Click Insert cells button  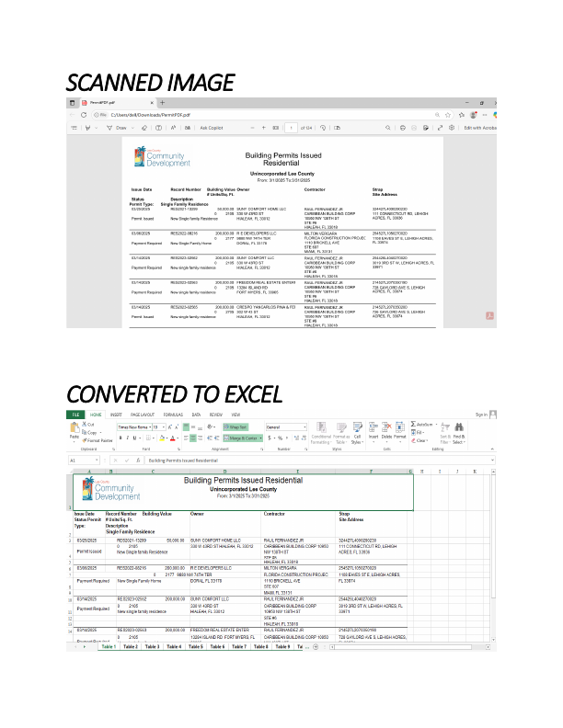point(373,430)
